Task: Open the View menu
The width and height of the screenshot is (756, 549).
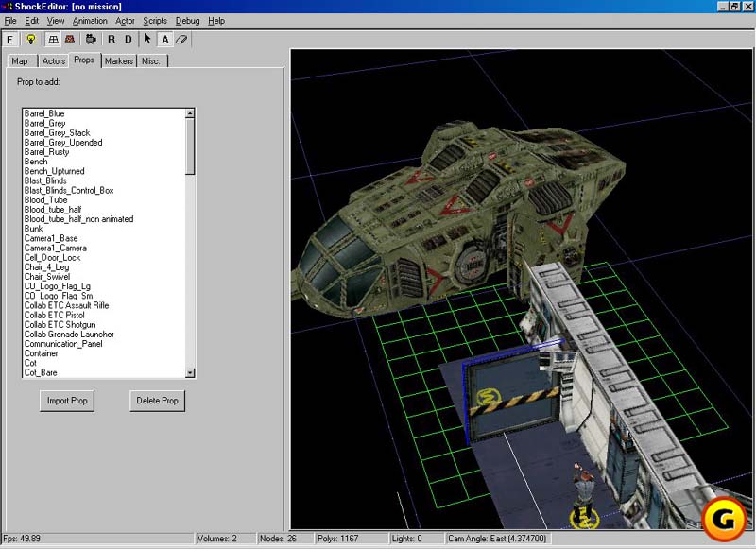Action: [x=56, y=21]
